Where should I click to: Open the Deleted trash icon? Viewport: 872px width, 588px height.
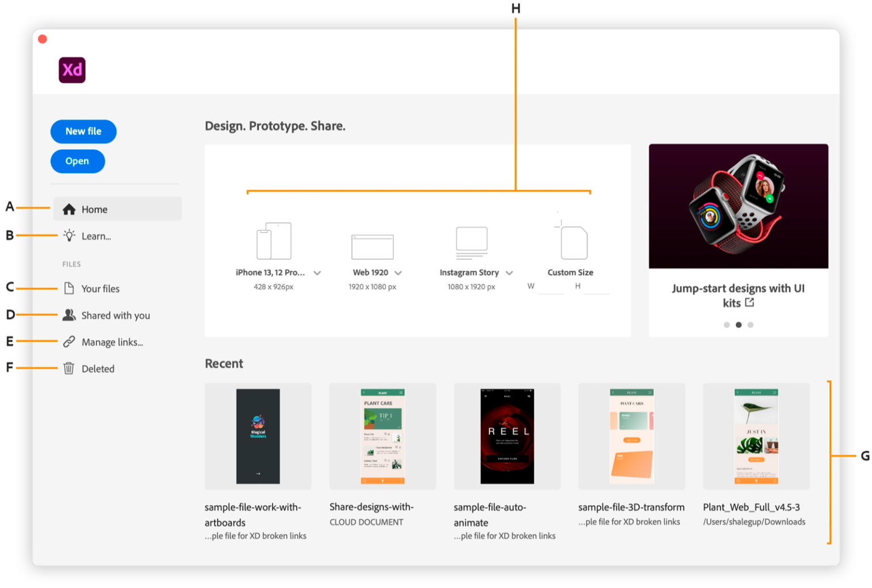pos(69,368)
